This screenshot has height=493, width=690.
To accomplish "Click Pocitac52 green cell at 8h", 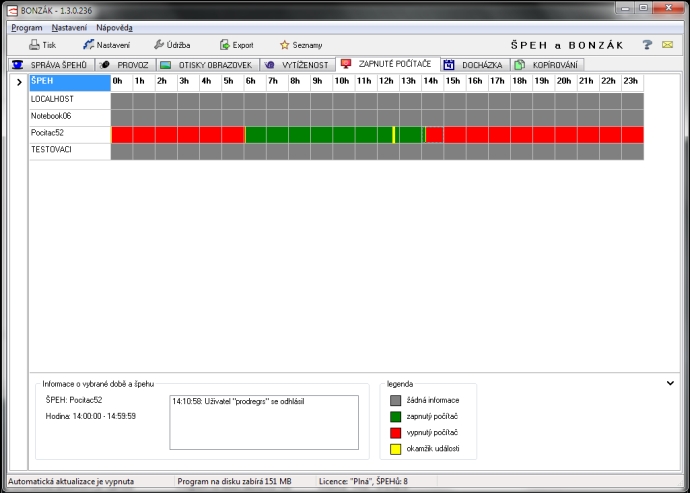I will click(x=299, y=135).
